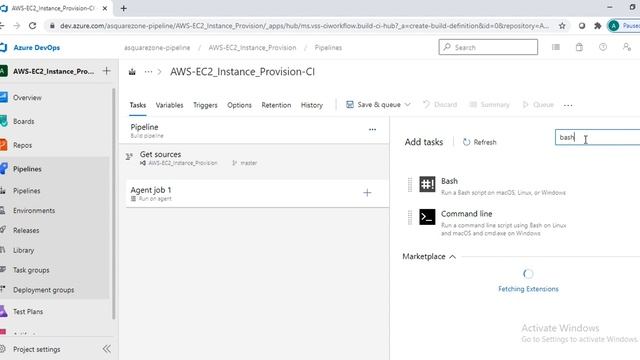Click the sidebar vertical scrollbar
Image resolution: width=640 pixels, height=360 pixels.
(x=113, y=203)
